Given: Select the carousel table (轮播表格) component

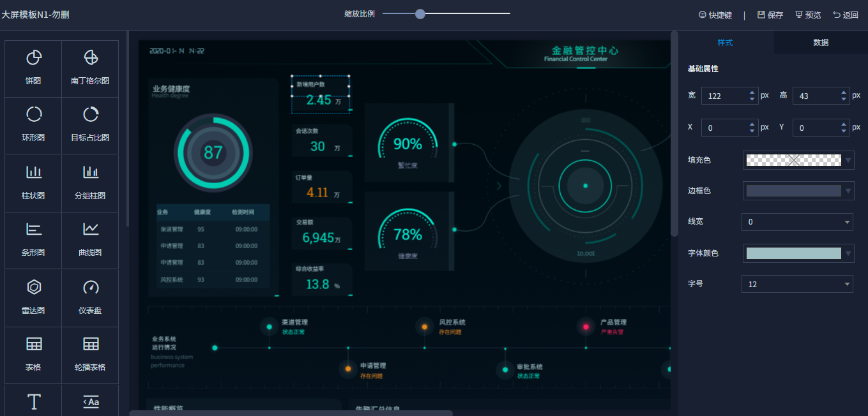Looking at the screenshot, I should (x=90, y=354).
